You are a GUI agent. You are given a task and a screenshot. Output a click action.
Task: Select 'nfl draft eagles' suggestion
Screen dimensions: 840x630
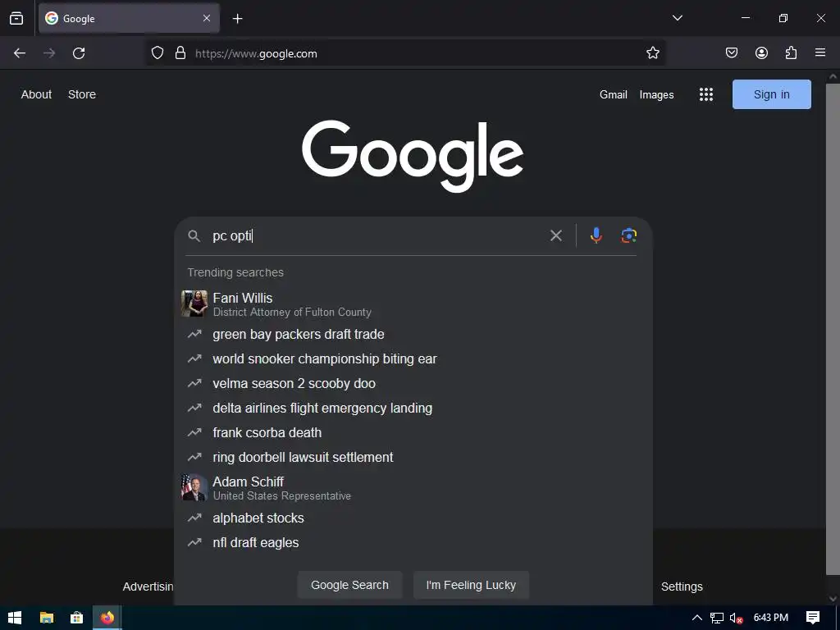[x=413, y=543]
